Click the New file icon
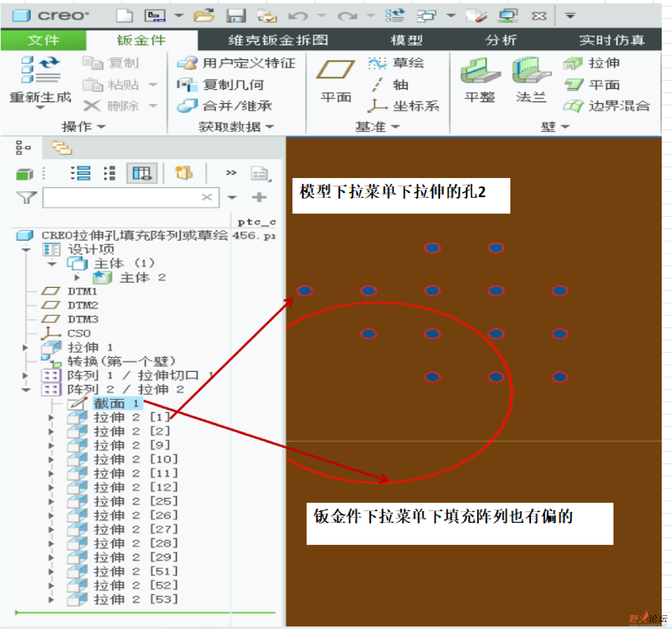Viewport: 672px width, 629px height. tap(125, 16)
